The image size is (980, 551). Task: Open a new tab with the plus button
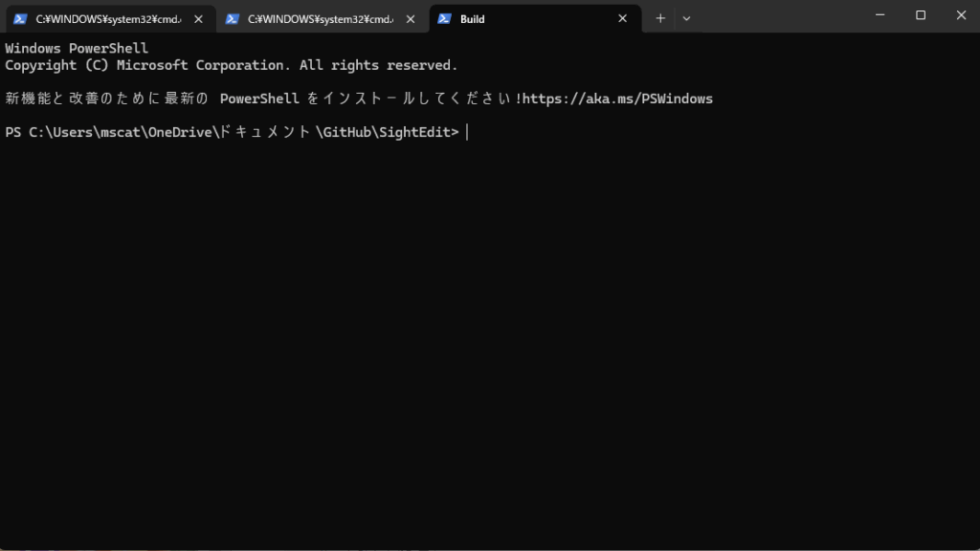click(x=660, y=18)
